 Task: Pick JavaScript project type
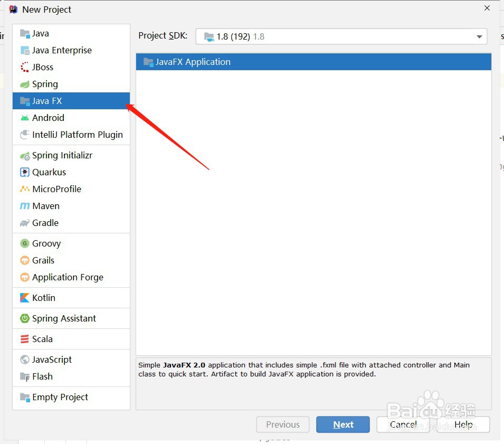[x=71, y=360]
